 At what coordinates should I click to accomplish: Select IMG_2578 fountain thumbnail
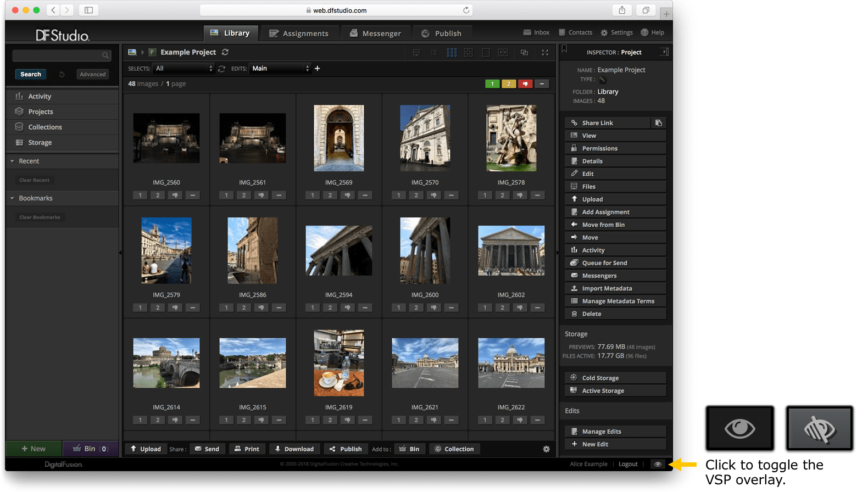click(511, 138)
